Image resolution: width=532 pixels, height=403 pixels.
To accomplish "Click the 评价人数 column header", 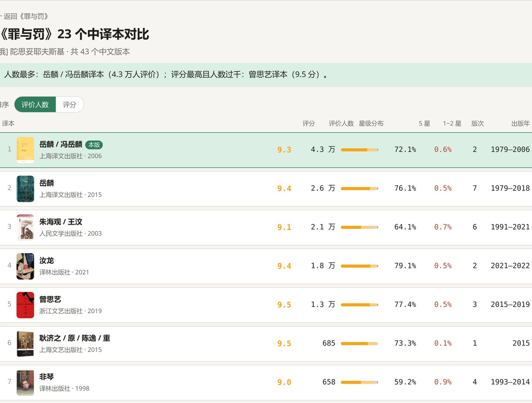I will coord(341,124).
